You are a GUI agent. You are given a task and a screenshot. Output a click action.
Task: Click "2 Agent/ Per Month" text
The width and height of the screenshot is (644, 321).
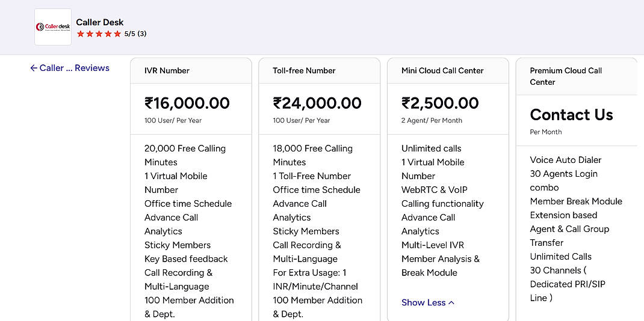coord(432,121)
